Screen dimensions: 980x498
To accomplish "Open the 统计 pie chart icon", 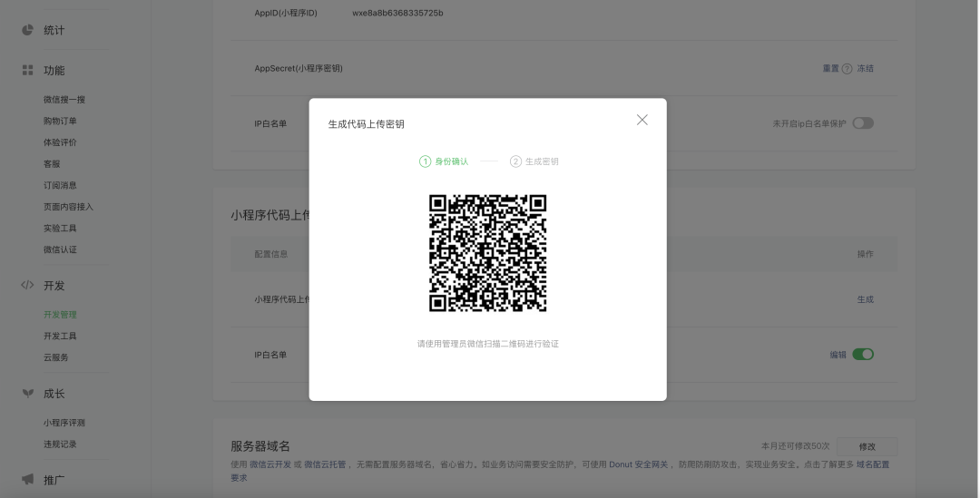I will click(27, 30).
